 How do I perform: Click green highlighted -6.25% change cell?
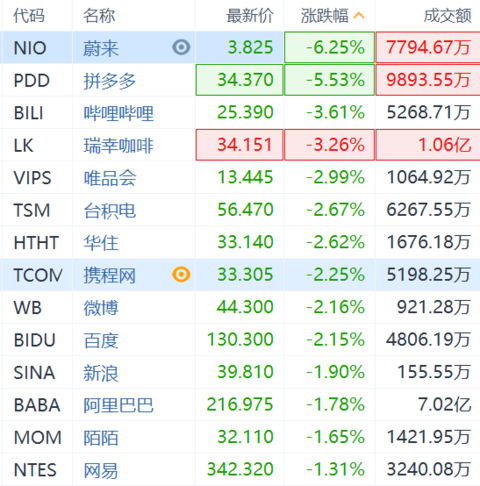[329, 47]
